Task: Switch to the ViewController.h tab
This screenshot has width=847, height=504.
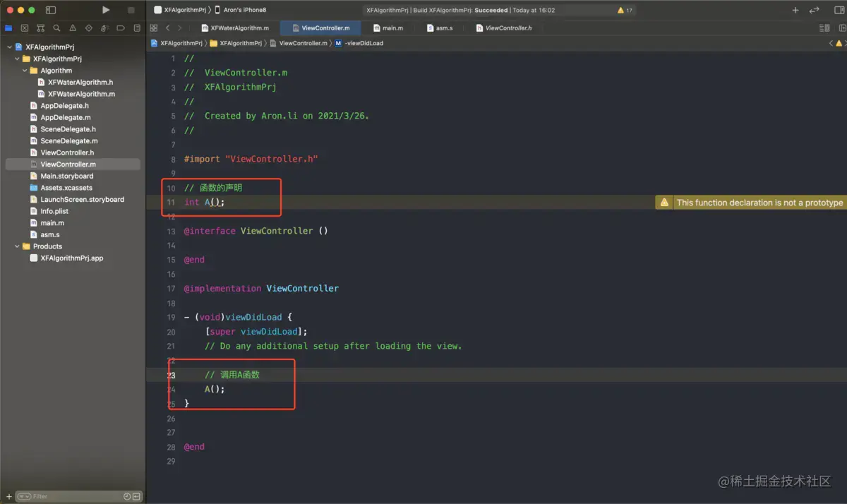Action: tap(503, 28)
